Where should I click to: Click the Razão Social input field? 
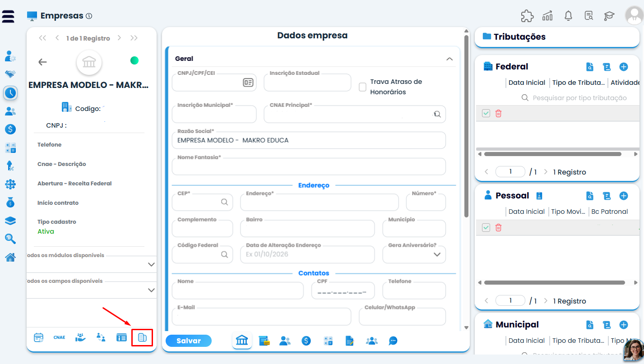(x=309, y=140)
